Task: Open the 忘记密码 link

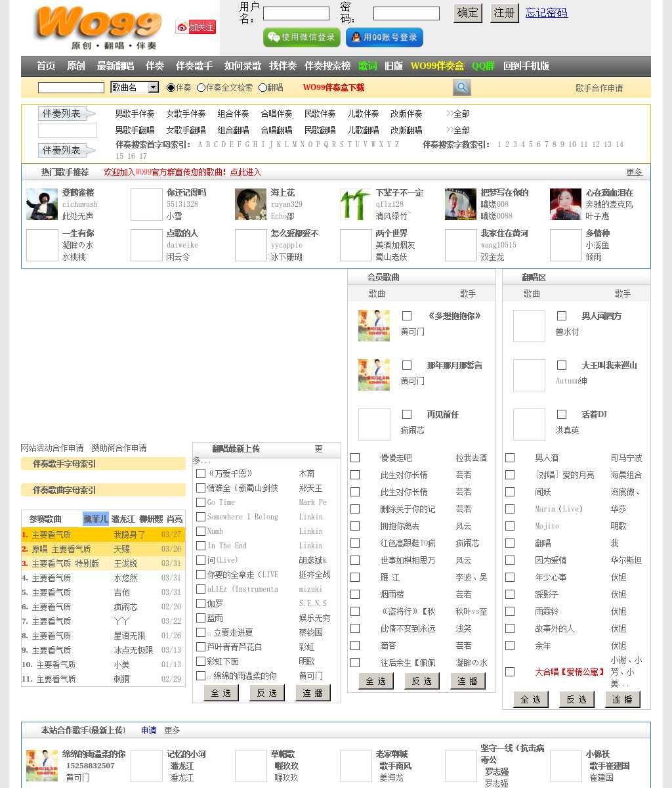Action: point(547,12)
